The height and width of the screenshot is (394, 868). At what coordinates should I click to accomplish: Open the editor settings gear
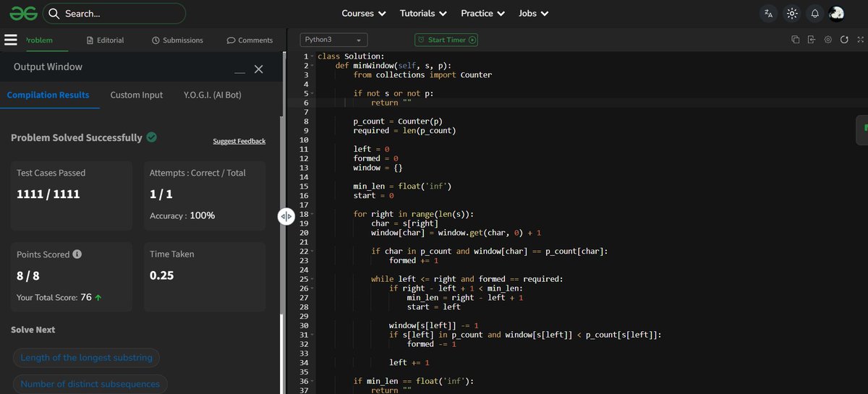pos(828,40)
